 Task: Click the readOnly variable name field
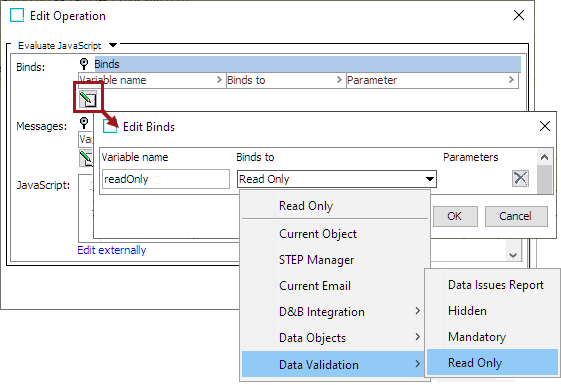(x=166, y=179)
